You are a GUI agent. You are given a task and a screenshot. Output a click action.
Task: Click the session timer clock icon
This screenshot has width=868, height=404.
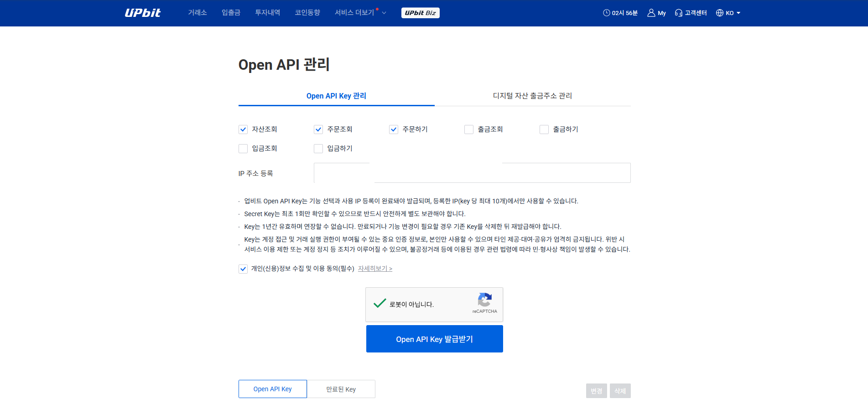[606, 13]
